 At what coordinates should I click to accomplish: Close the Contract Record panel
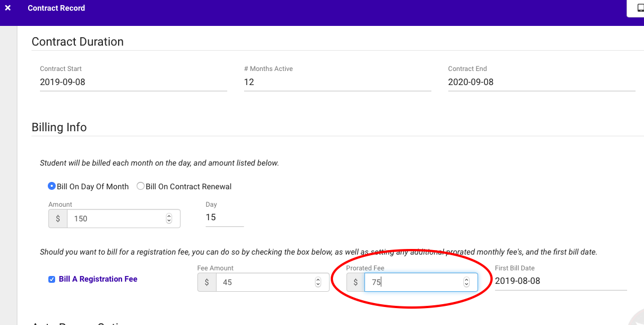(8, 8)
